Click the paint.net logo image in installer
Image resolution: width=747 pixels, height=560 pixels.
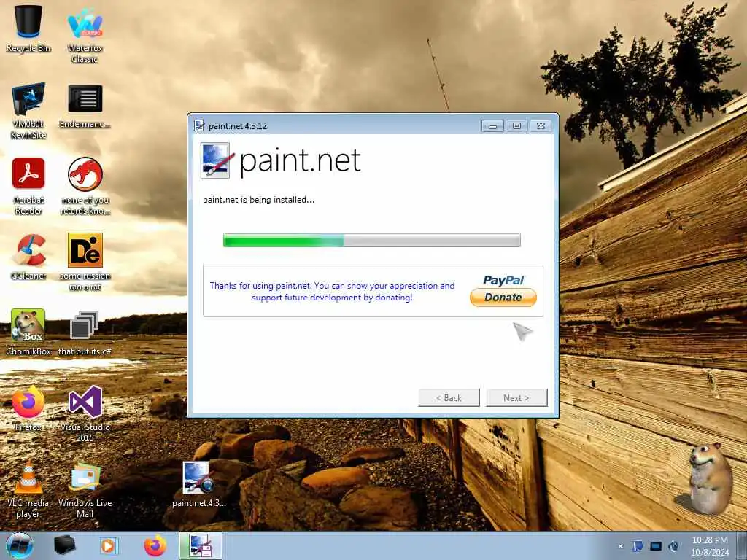coord(281,160)
